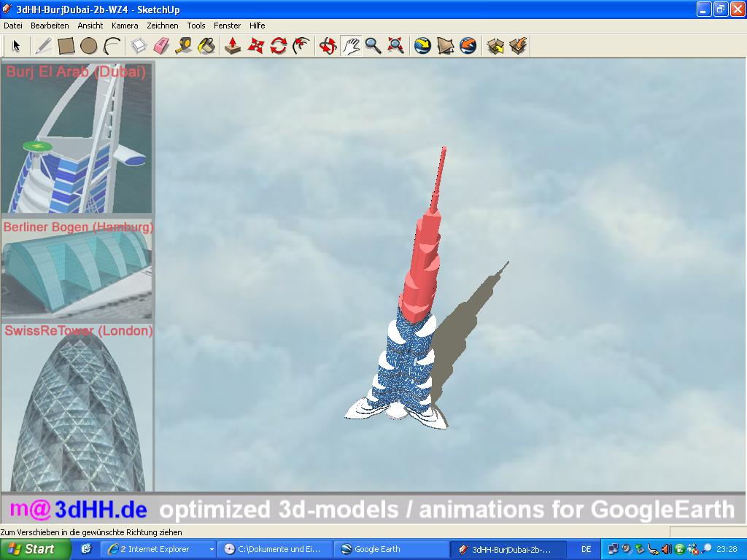747x560 pixels.
Task: Select the Tape Measure tool
Action: (x=184, y=46)
